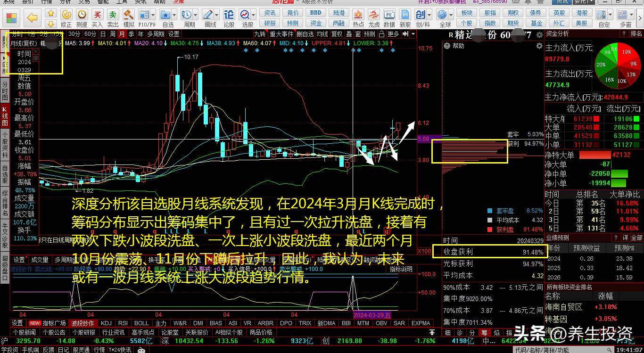Click the robot assistant icon in status bar
Screen dimensions: 644x353
coord(140,350)
